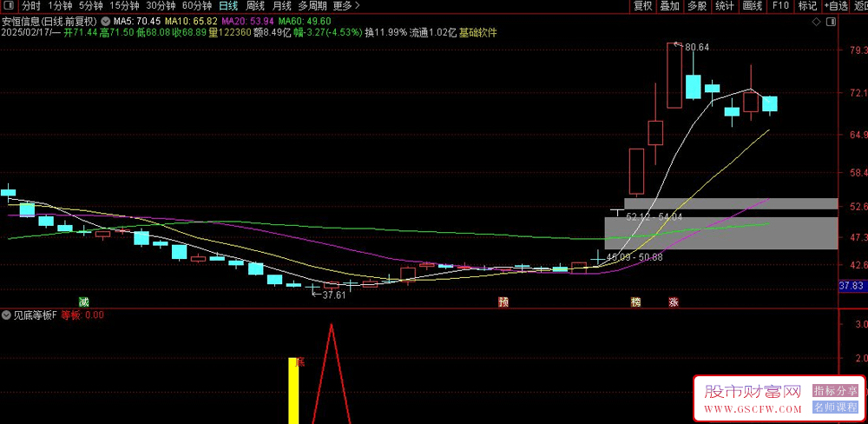Click the 统计 statistics button
The height and width of the screenshot is (424, 868).
click(x=725, y=6)
